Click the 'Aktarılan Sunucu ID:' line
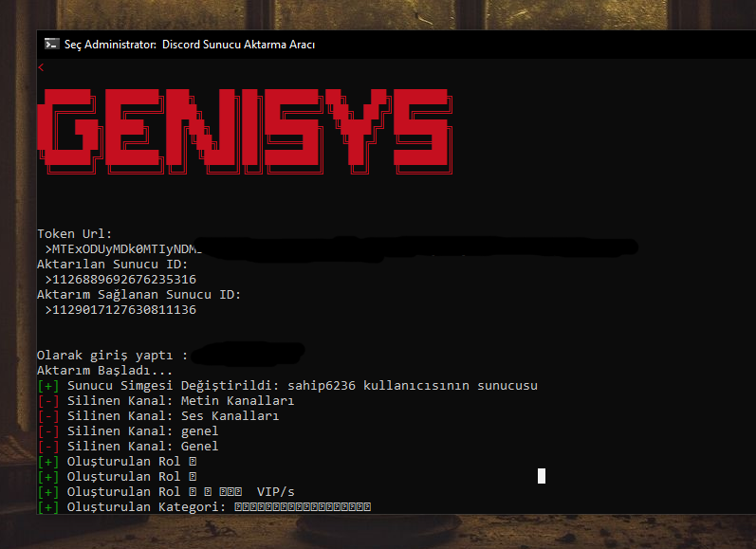Image resolution: width=756 pixels, height=549 pixels. pyautogui.click(x=112, y=265)
